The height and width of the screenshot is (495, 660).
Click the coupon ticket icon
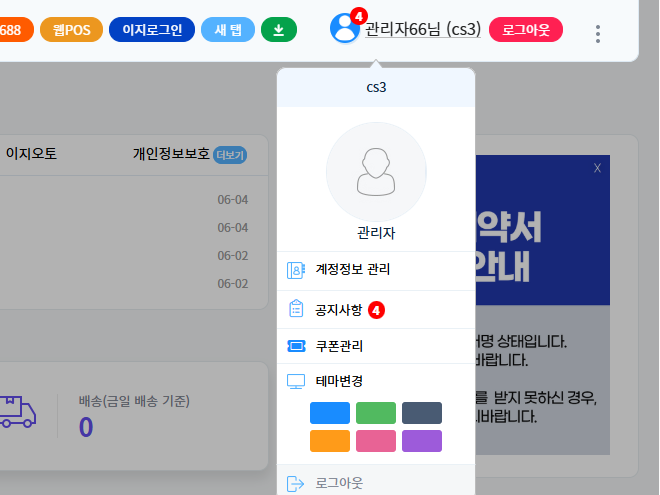coord(295,347)
